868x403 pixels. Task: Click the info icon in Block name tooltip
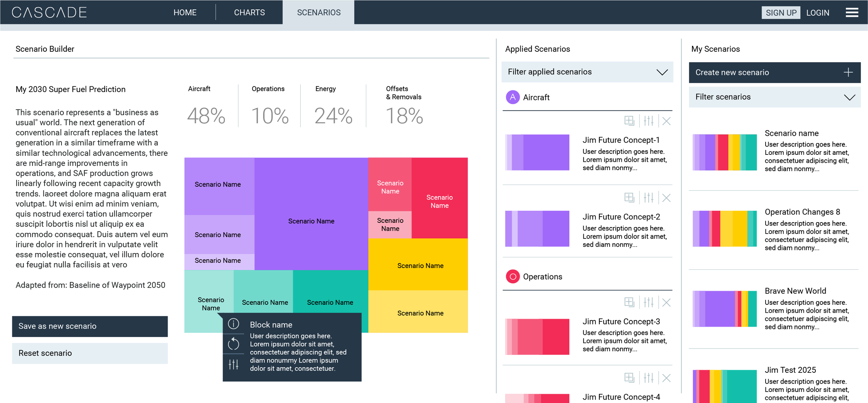[x=233, y=324]
